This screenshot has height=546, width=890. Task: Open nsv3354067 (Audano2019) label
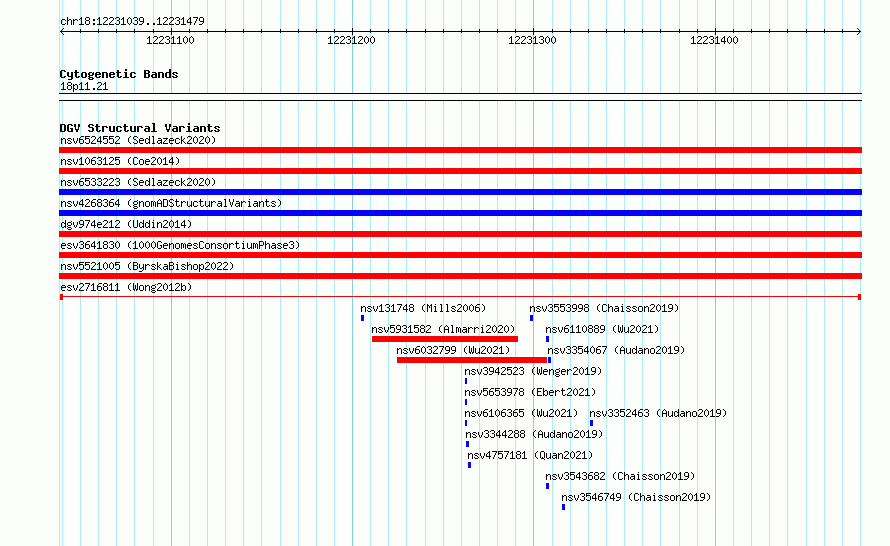[616, 350]
